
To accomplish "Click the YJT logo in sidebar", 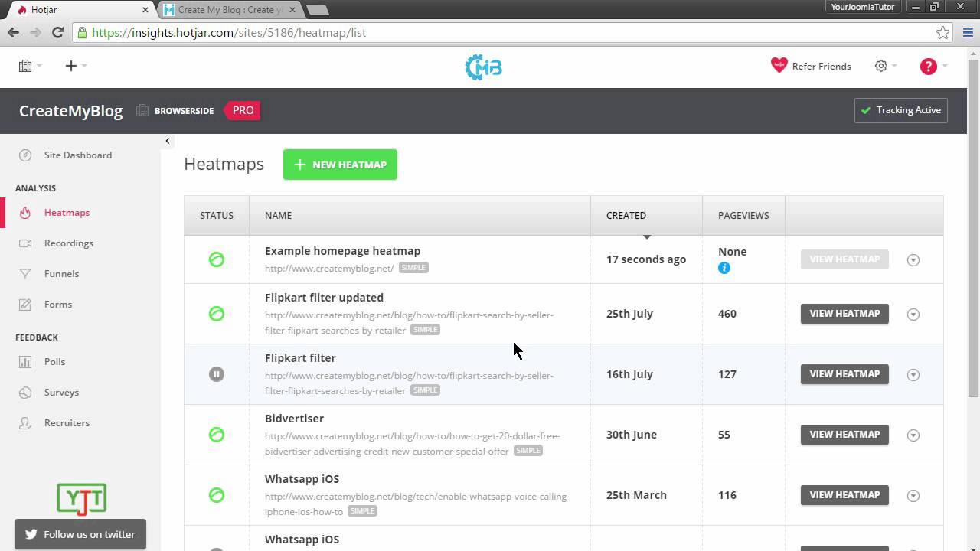I will pyautogui.click(x=81, y=498).
